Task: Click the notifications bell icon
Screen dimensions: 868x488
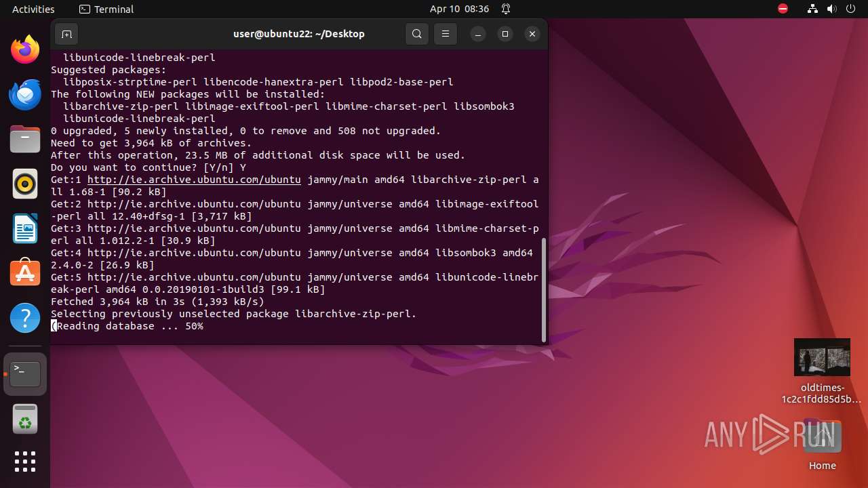Action: pos(506,9)
